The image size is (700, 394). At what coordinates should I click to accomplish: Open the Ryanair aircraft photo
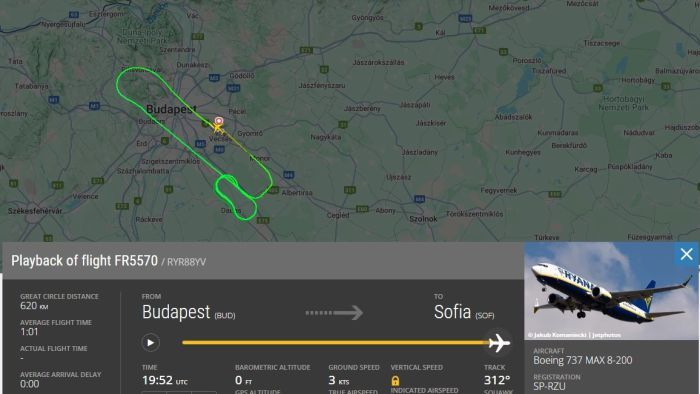point(611,291)
